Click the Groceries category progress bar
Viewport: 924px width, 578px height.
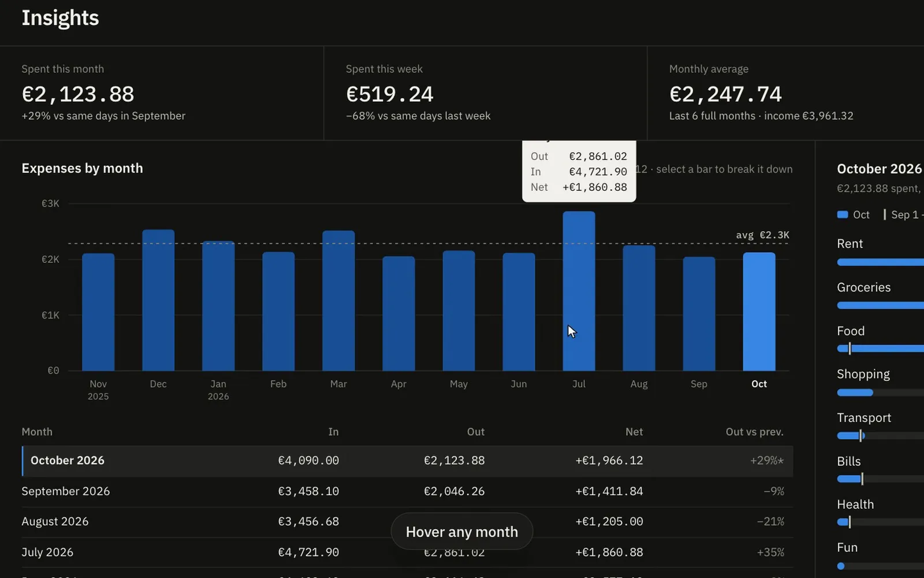tap(880, 305)
